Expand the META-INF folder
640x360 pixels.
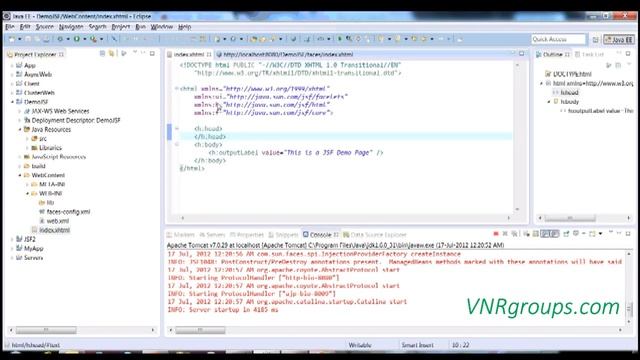pos(27,184)
